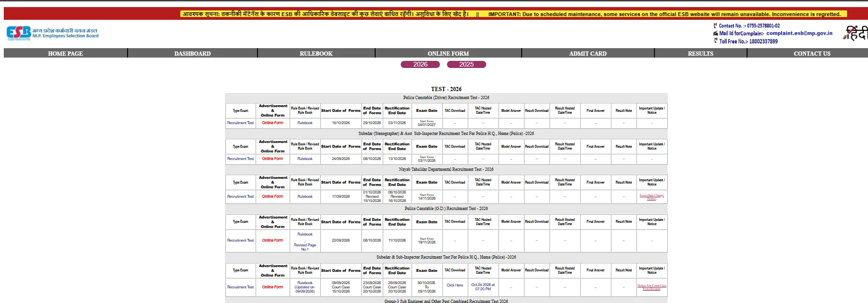Open the RULEBOOK menu

point(316,53)
